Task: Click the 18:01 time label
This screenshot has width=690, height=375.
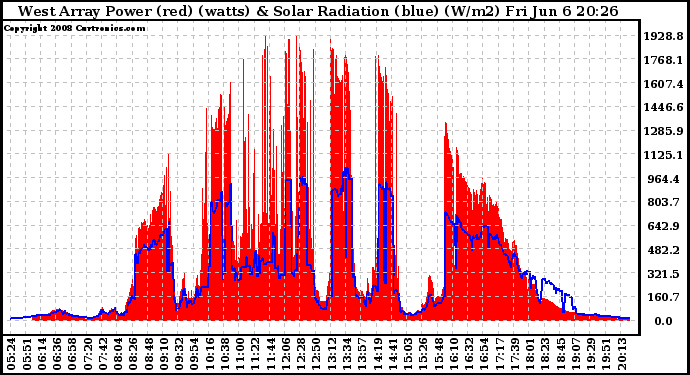Action: coord(529,354)
